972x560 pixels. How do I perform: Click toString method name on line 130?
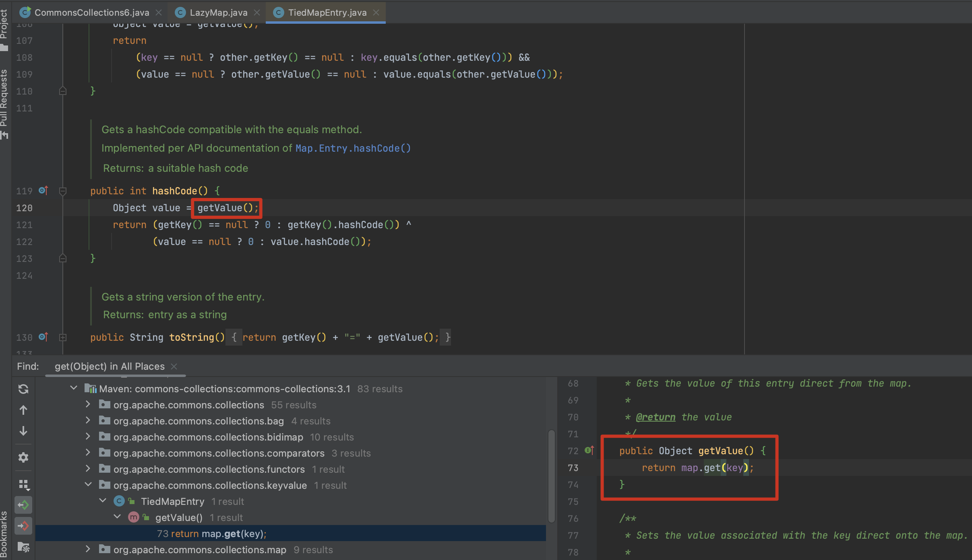(192, 338)
